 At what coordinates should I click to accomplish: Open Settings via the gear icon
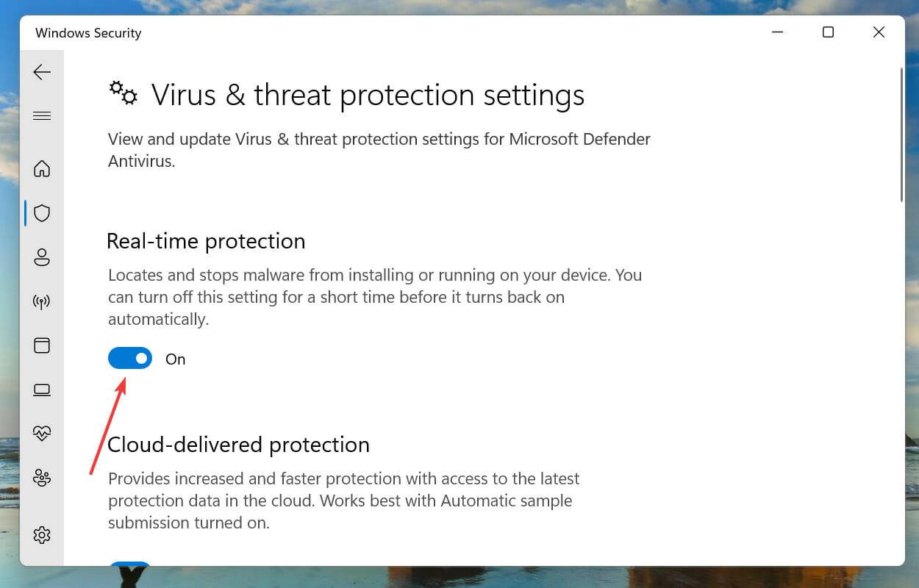(x=42, y=535)
